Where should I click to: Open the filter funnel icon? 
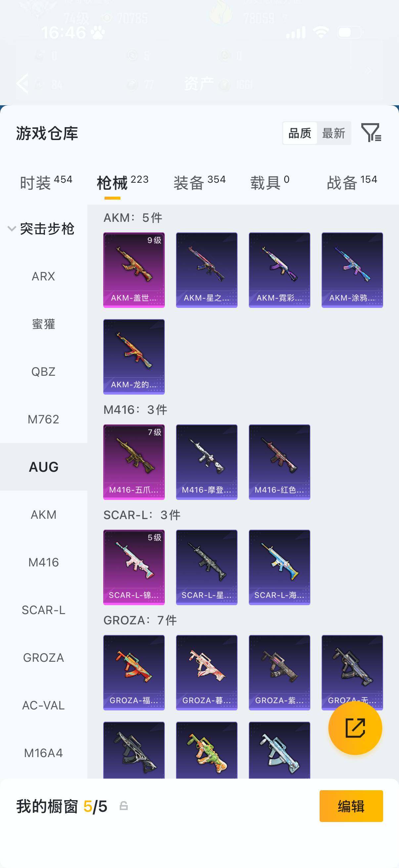tap(371, 132)
